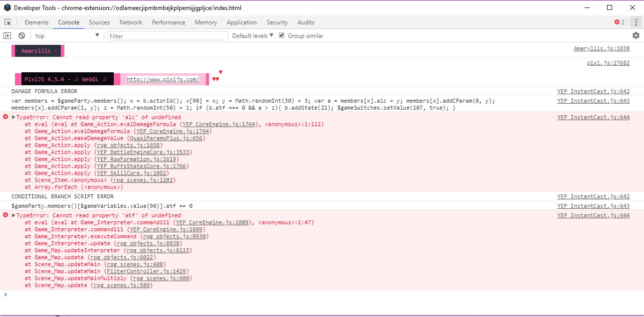Switch to the Network tab
The height and width of the screenshot is (317, 644).
point(131,22)
